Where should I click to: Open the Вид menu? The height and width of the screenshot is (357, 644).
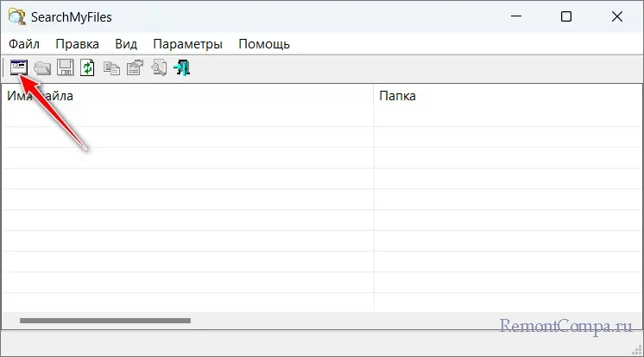(126, 43)
